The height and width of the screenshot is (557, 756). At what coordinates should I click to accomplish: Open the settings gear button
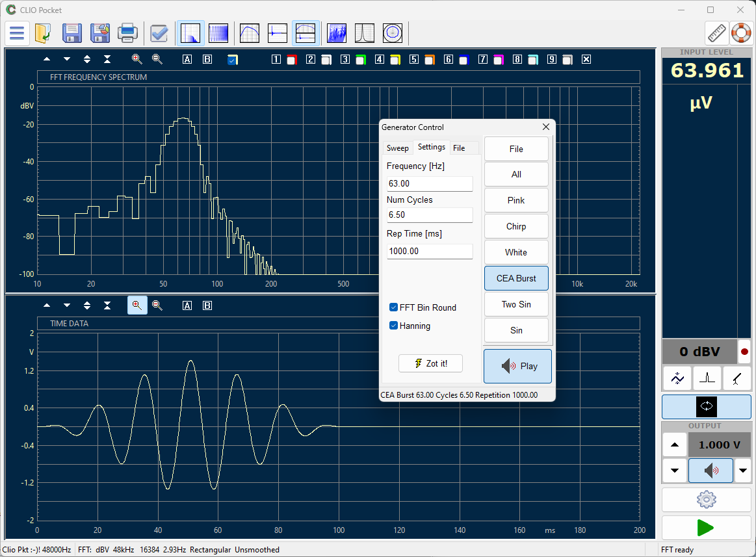coord(707,500)
